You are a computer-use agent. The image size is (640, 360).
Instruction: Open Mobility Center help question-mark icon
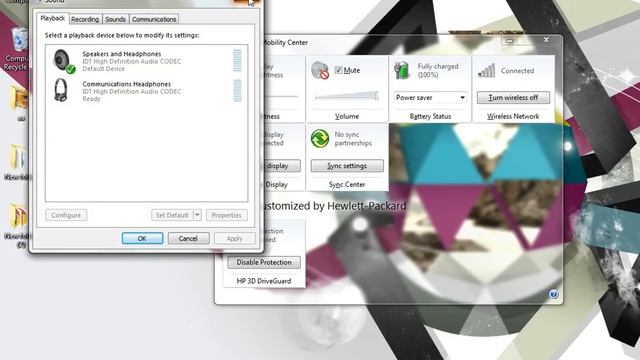[553, 294]
